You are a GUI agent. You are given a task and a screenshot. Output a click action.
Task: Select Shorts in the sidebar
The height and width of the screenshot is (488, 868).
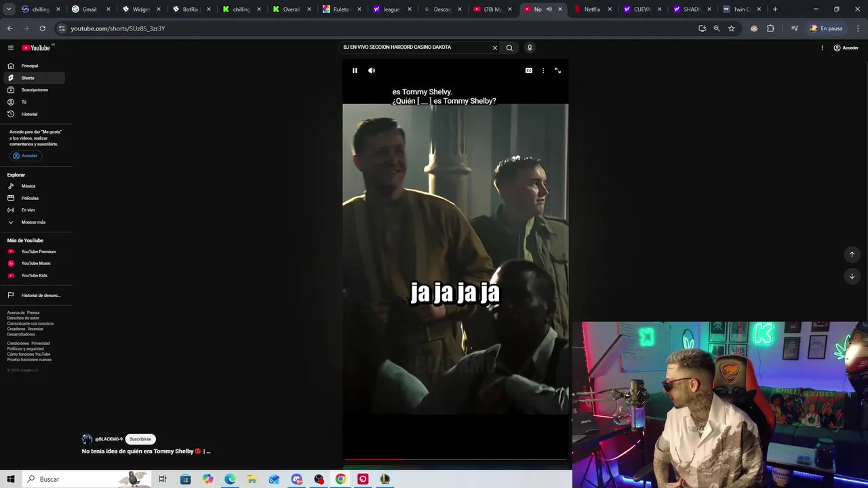tap(35, 78)
